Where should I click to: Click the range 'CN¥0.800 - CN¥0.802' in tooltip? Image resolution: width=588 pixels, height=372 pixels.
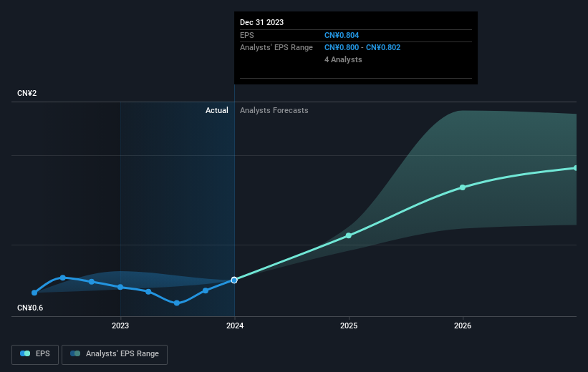(x=362, y=48)
